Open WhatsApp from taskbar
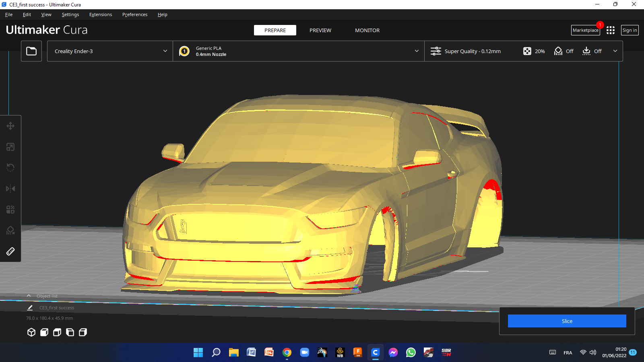The height and width of the screenshot is (362, 644). click(x=411, y=353)
